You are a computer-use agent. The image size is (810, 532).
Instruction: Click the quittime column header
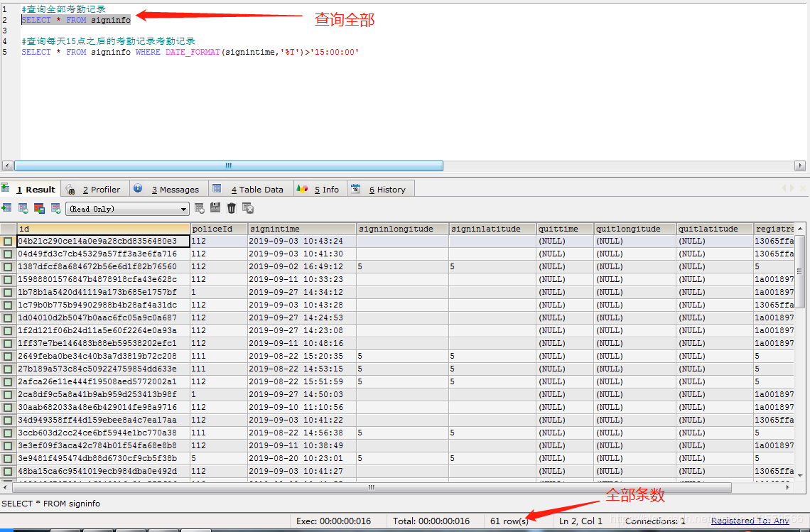[x=565, y=229]
